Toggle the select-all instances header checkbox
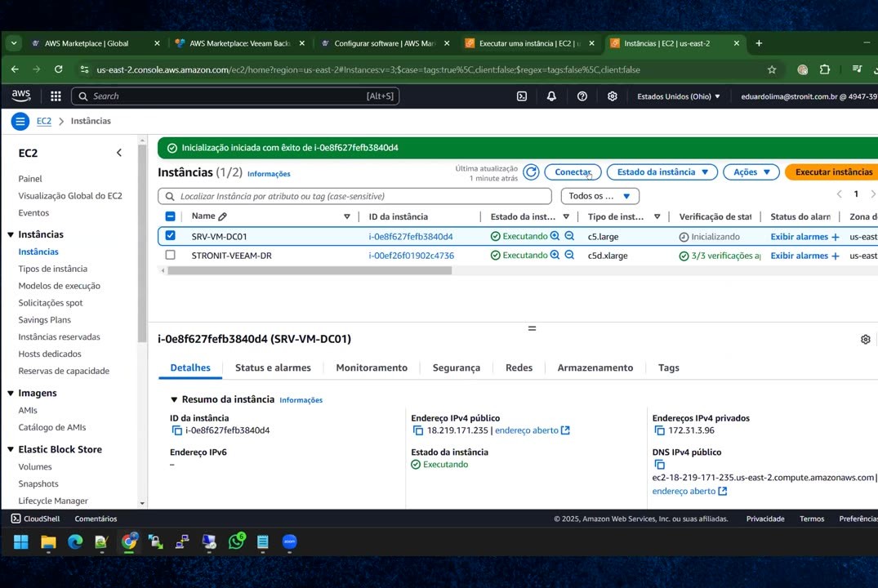This screenshot has width=878, height=588. click(170, 216)
